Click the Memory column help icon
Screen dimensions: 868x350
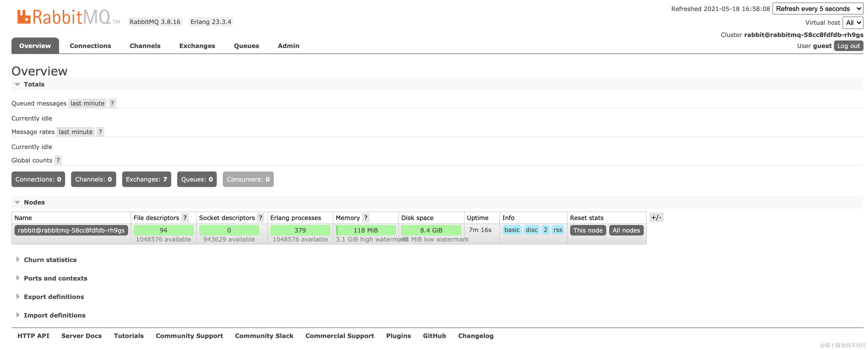point(366,218)
